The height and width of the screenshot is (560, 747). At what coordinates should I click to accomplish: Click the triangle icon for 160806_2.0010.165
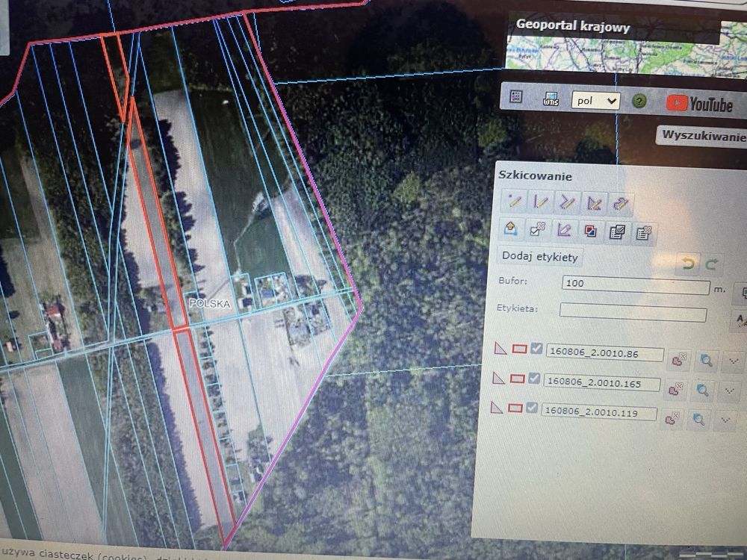(x=498, y=378)
